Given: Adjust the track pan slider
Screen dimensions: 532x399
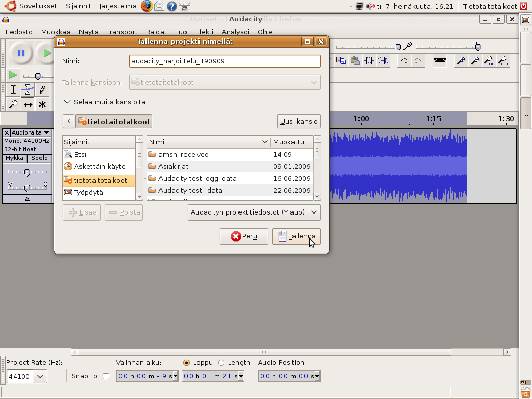Looking at the screenshot, I should 27,187.
